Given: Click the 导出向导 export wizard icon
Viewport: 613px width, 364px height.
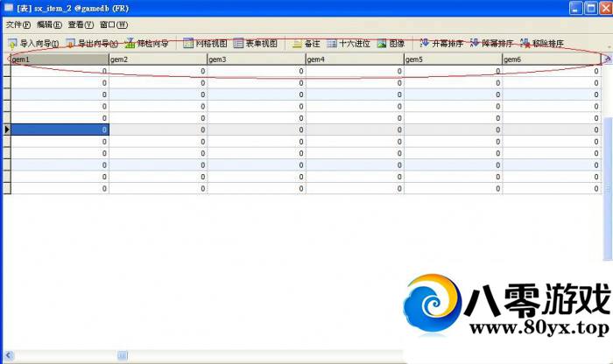Looking at the screenshot, I should [71, 43].
